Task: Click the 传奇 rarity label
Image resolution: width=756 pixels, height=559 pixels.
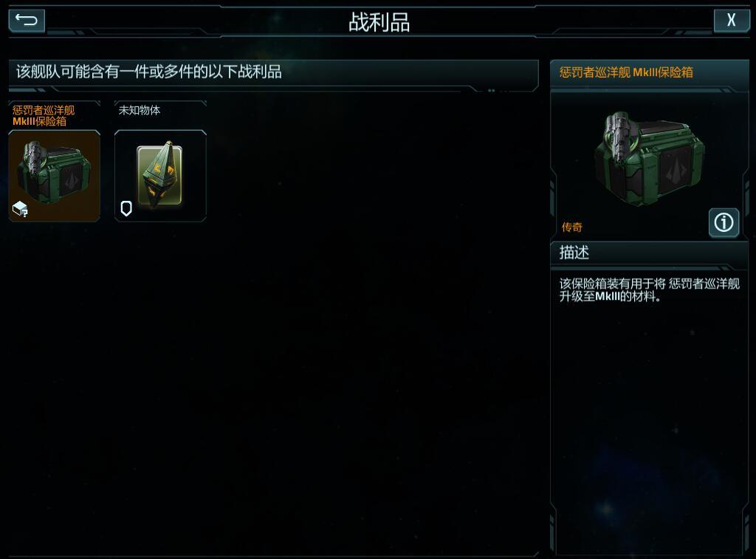Action: click(572, 227)
